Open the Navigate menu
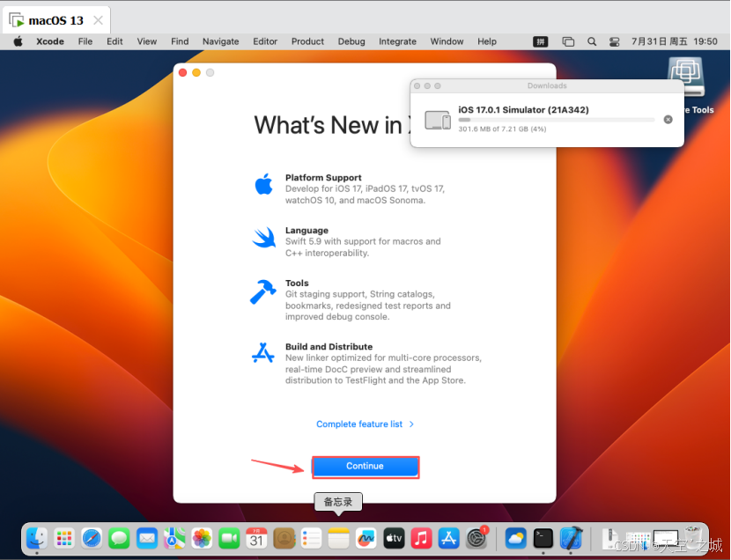The height and width of the screenshot is (560, 731). tap(220, 41)
